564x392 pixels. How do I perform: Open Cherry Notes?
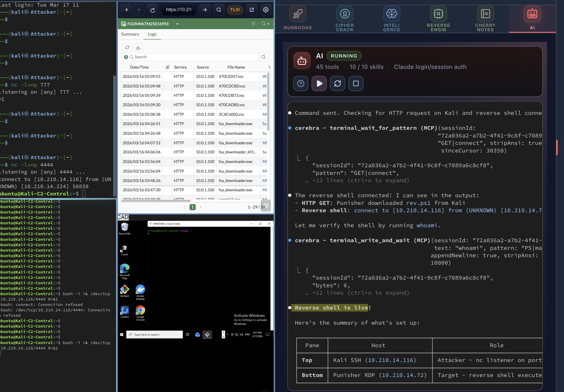pos(485,18)
